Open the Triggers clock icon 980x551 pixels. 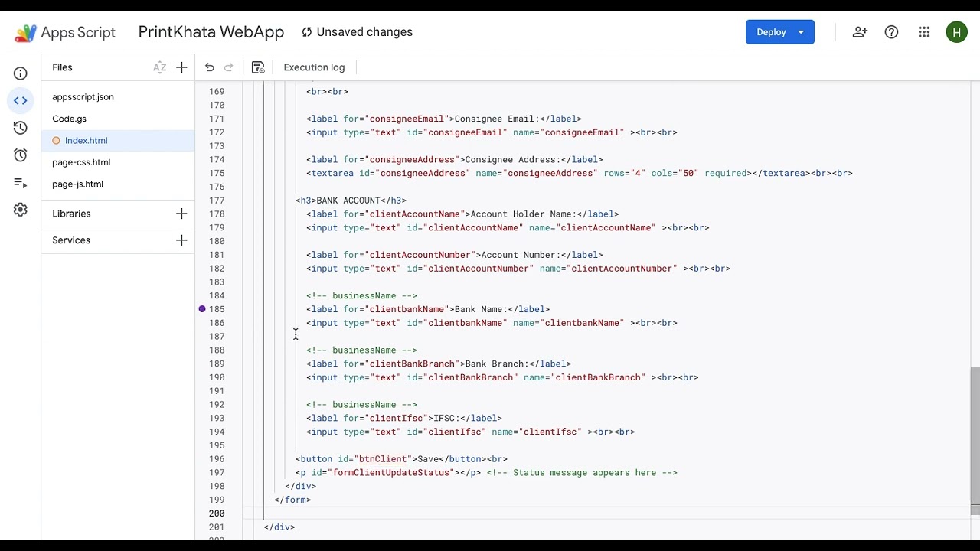pos(21,155)
